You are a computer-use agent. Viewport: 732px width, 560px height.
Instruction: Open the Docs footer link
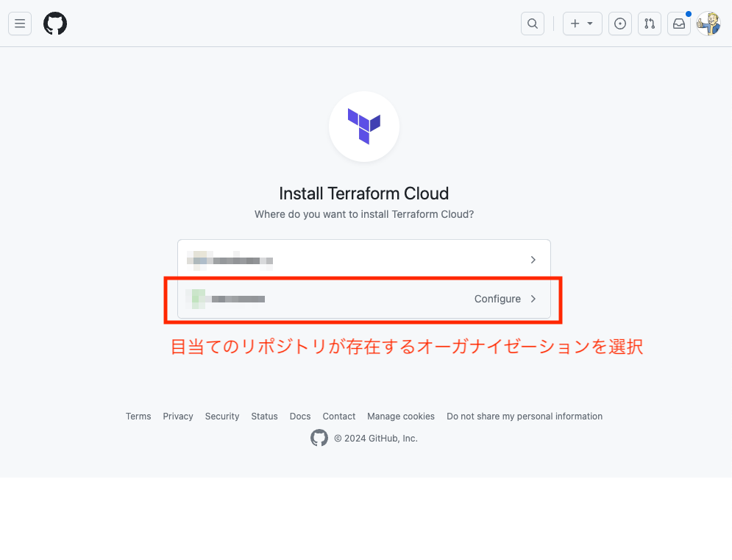pyautogui.click(x=300, y=417)
